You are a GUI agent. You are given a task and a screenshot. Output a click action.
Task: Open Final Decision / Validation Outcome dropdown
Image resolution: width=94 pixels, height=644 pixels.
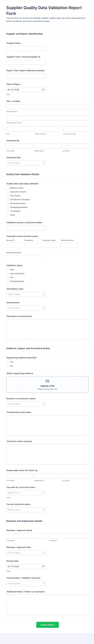26,583
